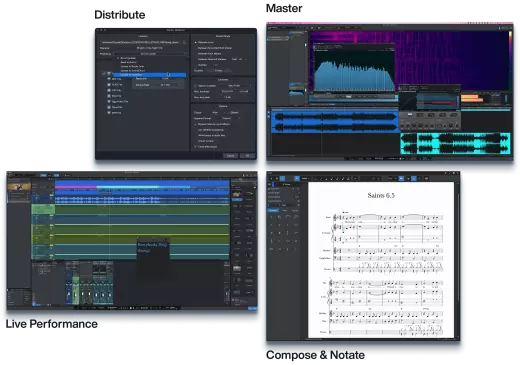Choose 'Upload to SoundCloud' from publishing menu
The height and width of the screenshot is (365, 520).
click(132, 71)
